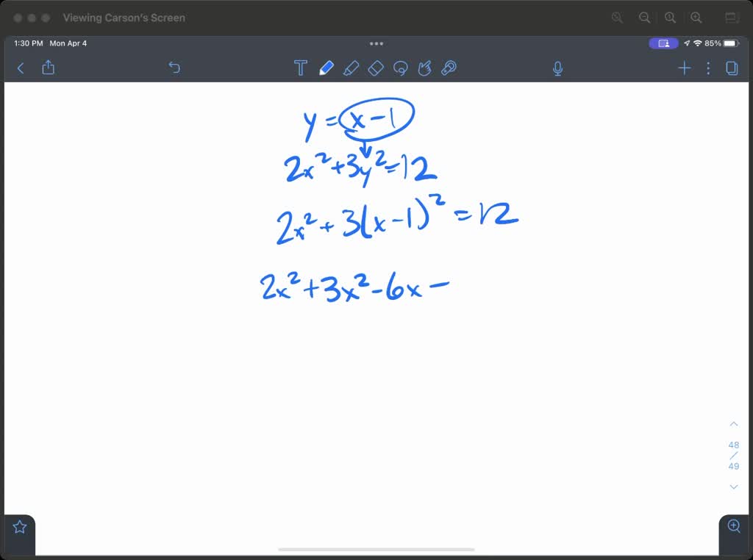Tap the share/export icon
Screen dimensions: 753x560
coord(48,68)
